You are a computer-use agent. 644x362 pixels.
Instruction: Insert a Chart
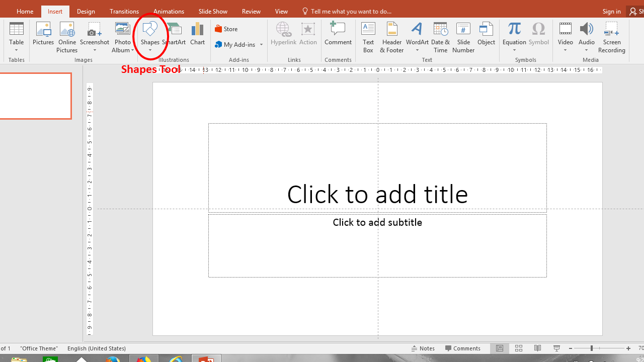coord(197,35)
